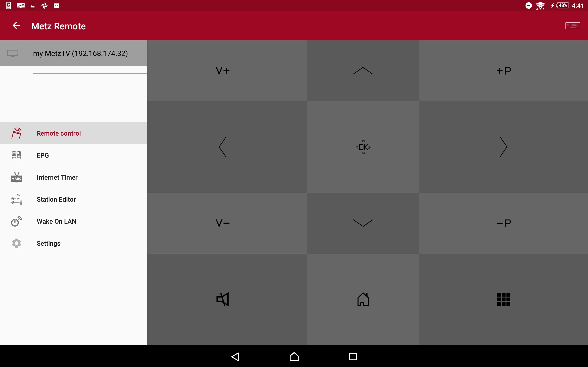The image size is (588, 367).
Task: Navigate right using arrow button
Action: (x=503, y=146)
